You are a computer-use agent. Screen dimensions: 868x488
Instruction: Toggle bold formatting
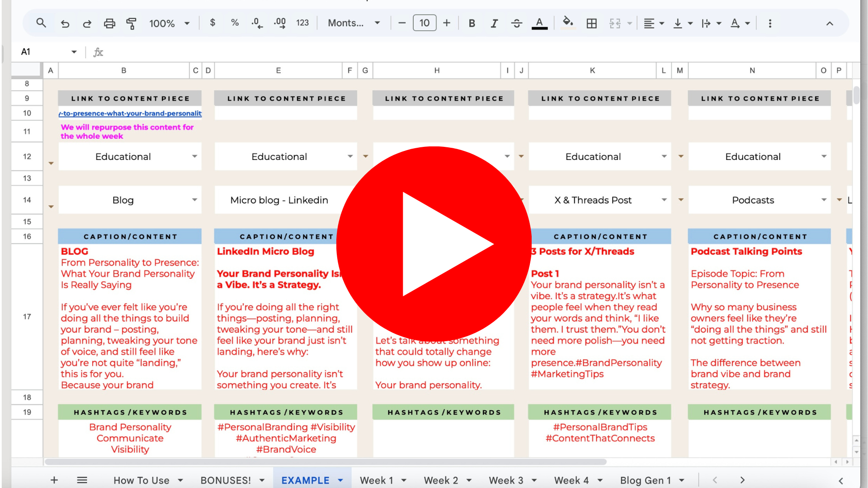(472, 23)
